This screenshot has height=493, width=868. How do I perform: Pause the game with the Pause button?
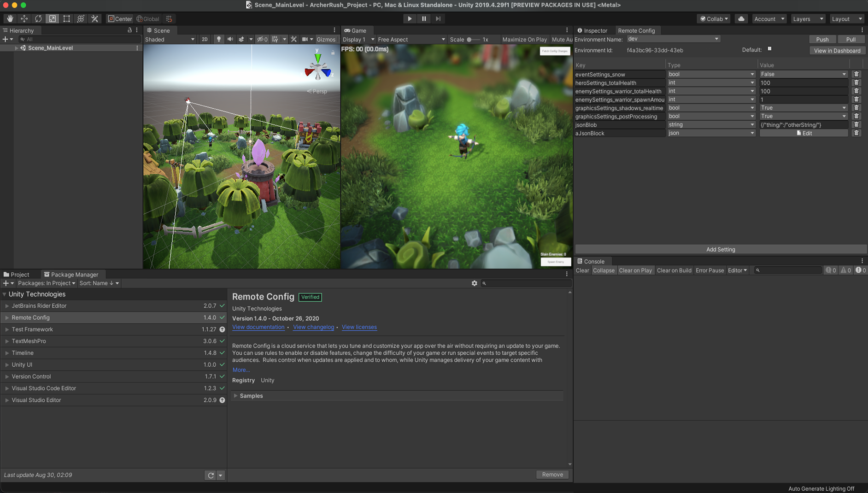[423, 18]
